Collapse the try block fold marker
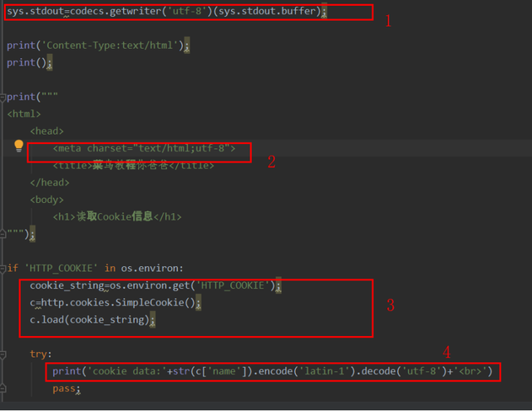 coord(2,354)
